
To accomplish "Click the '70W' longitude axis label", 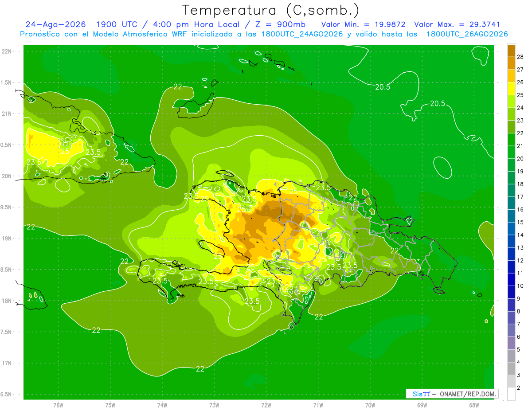I will coord(370,405).
